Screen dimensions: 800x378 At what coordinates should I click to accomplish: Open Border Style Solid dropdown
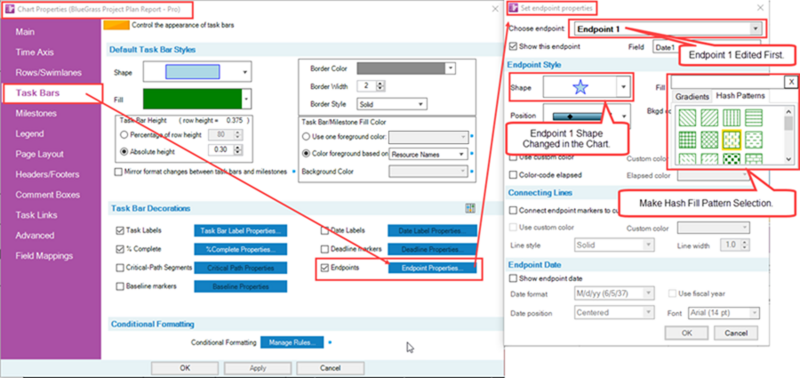click(420, 104)
